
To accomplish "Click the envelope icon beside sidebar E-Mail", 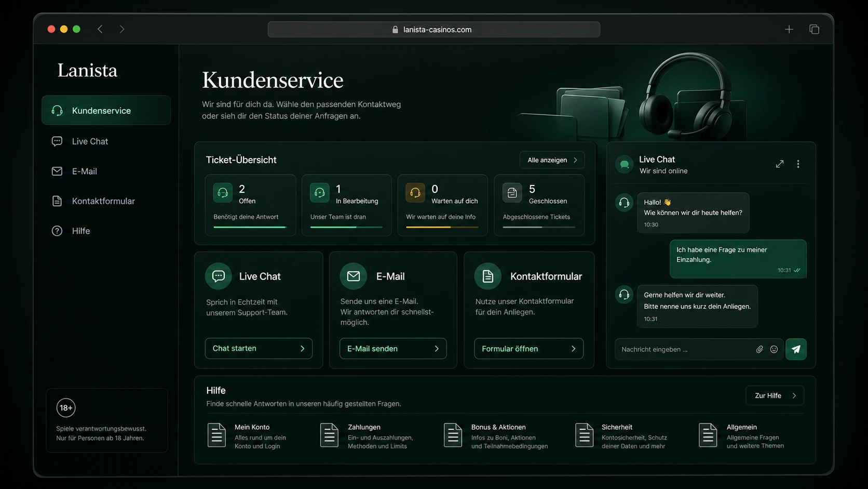I will point(57,171).
